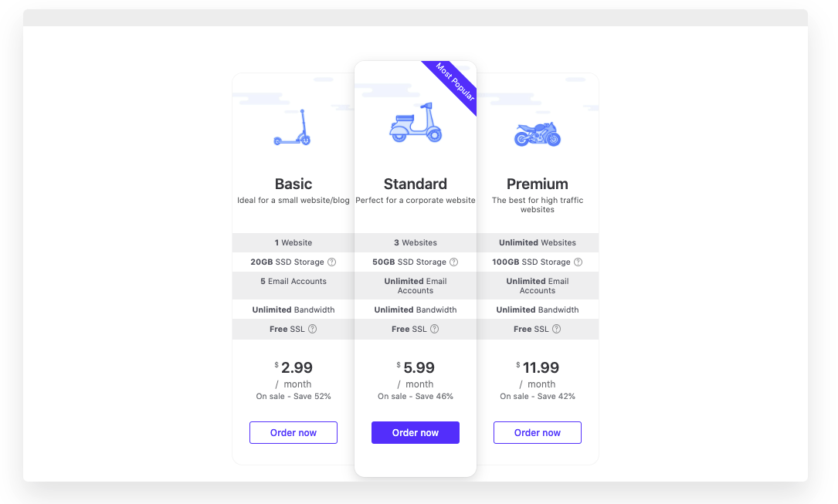
Task: Click the motorcycle icon for Premium plan
Action: pyautogui.click(x=537, y=134)
